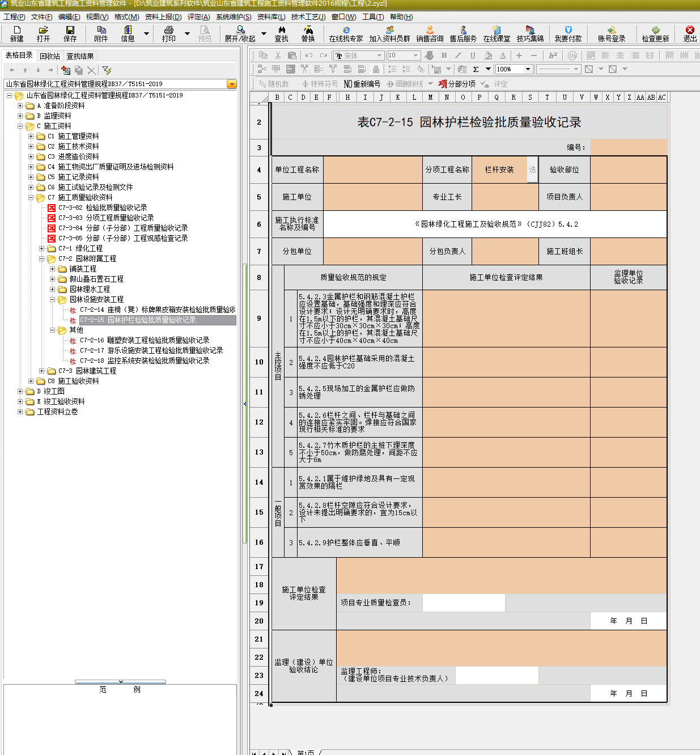
Task: Click the delete X icon in directory toolbar
Action: (91, 70)
